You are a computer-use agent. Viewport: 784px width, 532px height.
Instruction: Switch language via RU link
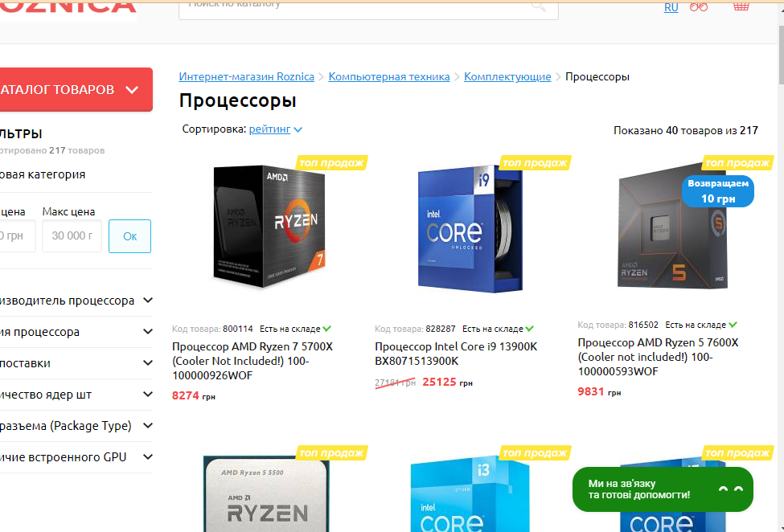671,7
